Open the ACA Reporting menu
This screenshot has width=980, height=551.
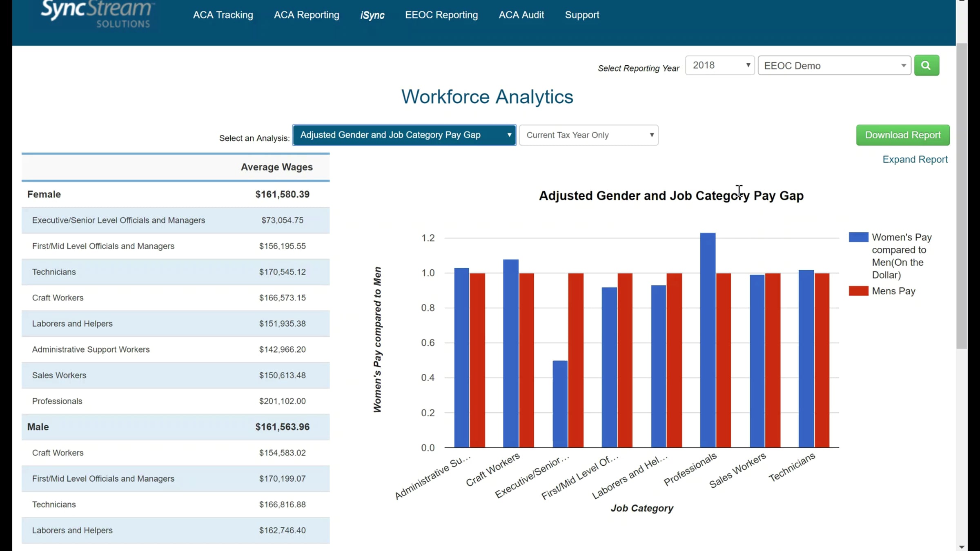306,15
